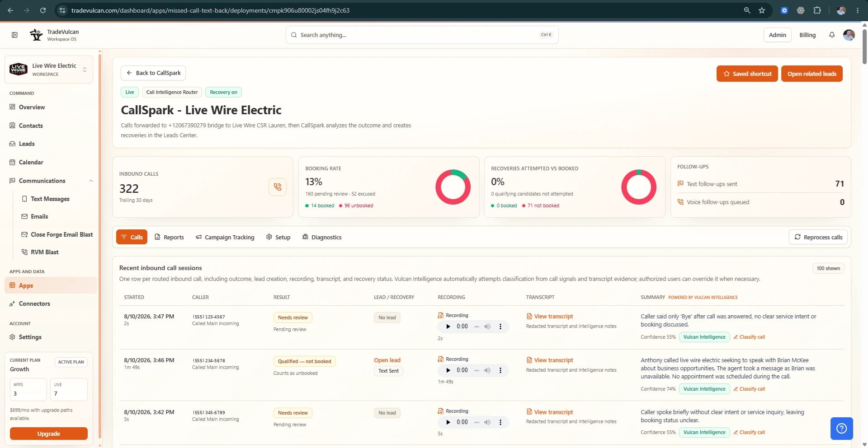Collapse the Communications section chevron
The image size is (868, 448).
point(91,181)
